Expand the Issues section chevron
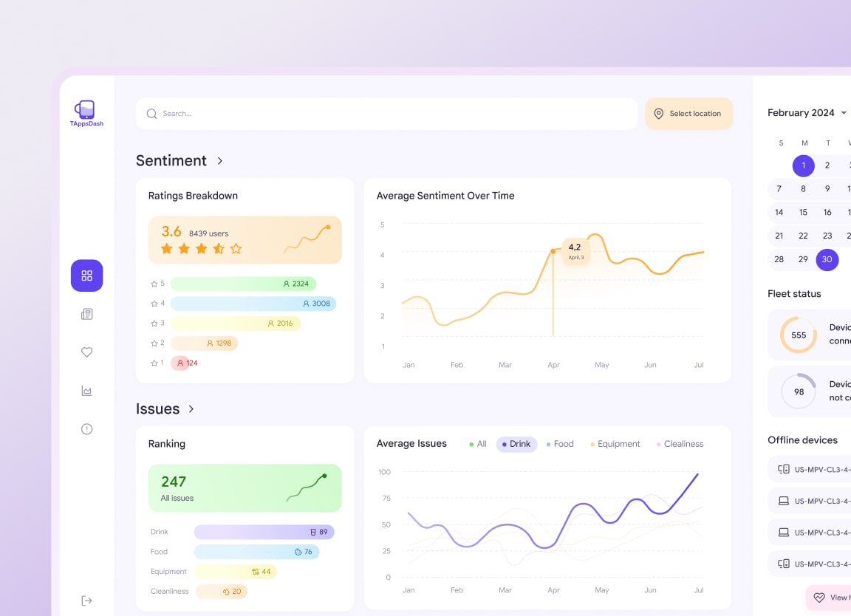This screenshot has width=851, height=616. pyautogui.click(x=191, y=408)
